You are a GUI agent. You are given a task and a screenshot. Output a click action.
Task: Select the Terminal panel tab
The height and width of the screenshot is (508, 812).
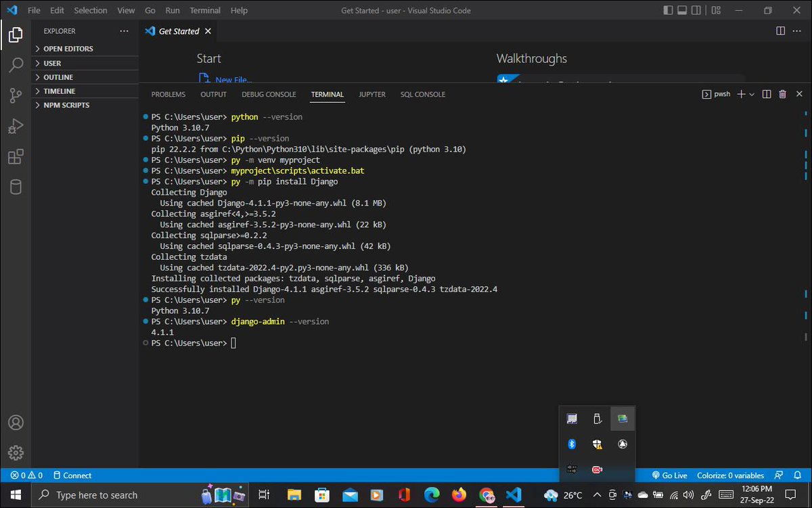(328, 95)
